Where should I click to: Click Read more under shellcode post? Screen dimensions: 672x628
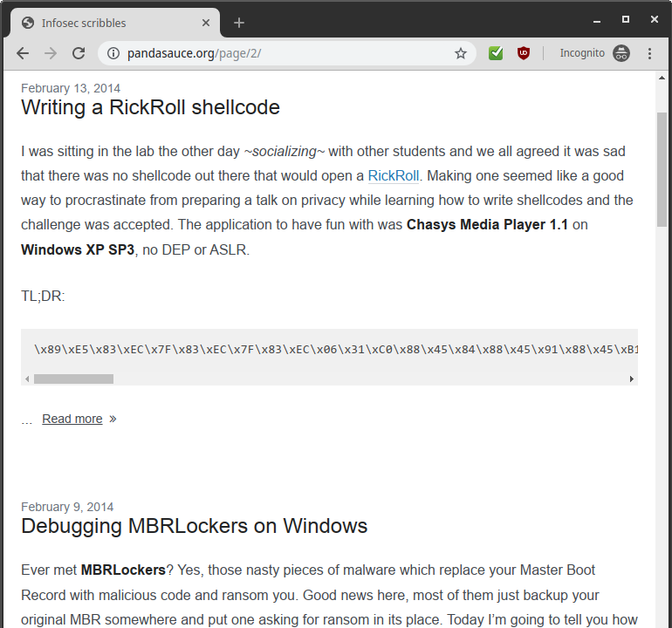(72, 419)
